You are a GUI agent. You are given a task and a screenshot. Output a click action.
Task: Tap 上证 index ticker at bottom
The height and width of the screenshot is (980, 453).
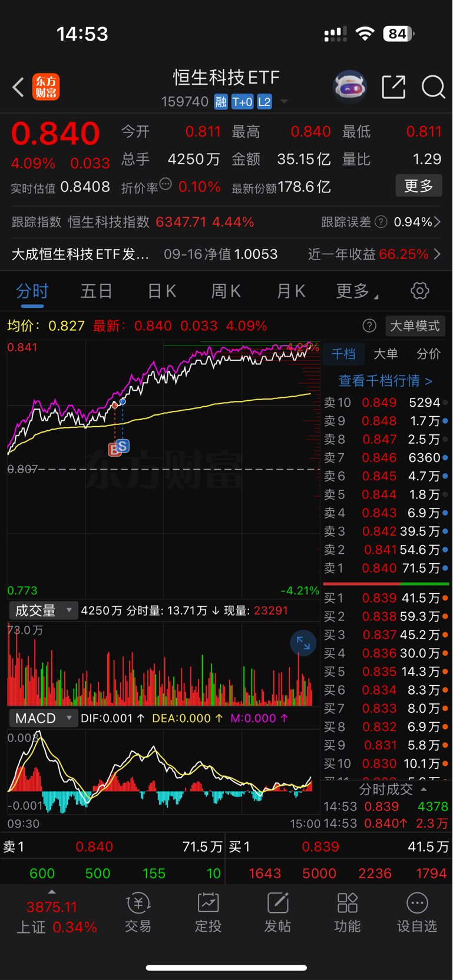(56, 917)
